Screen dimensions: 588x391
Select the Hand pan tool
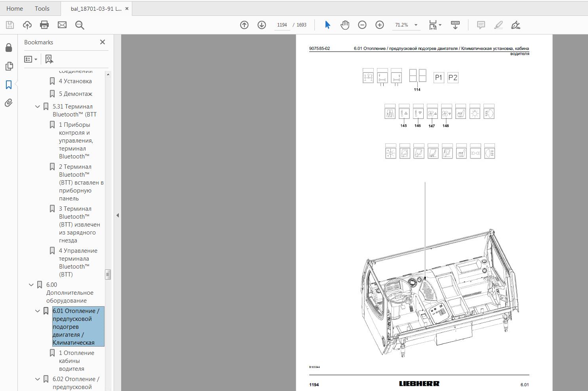[x=345, y=25]
